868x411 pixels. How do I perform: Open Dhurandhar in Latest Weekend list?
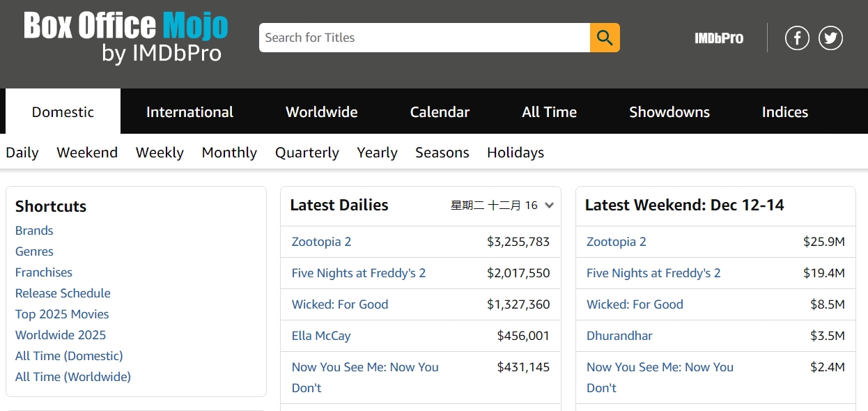pos(619,336)
